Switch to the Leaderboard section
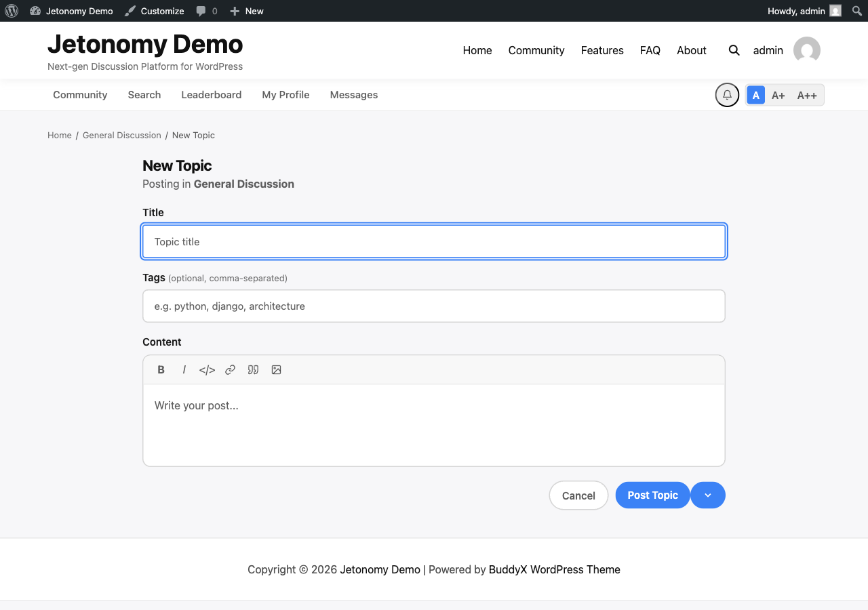 [x=211, y=95]
